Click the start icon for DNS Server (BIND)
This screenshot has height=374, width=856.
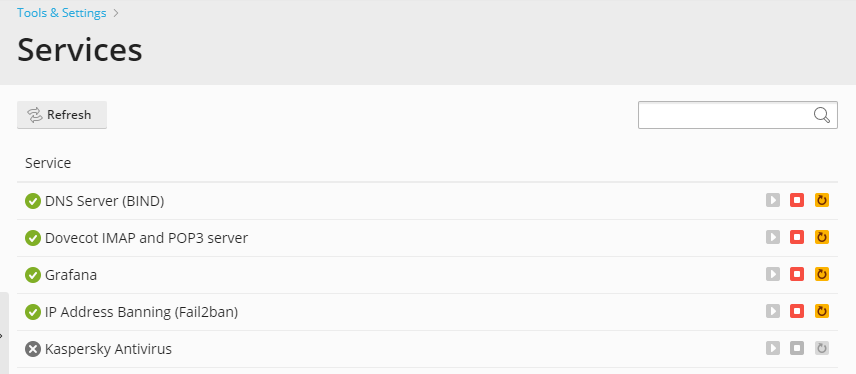coord(772,200)
